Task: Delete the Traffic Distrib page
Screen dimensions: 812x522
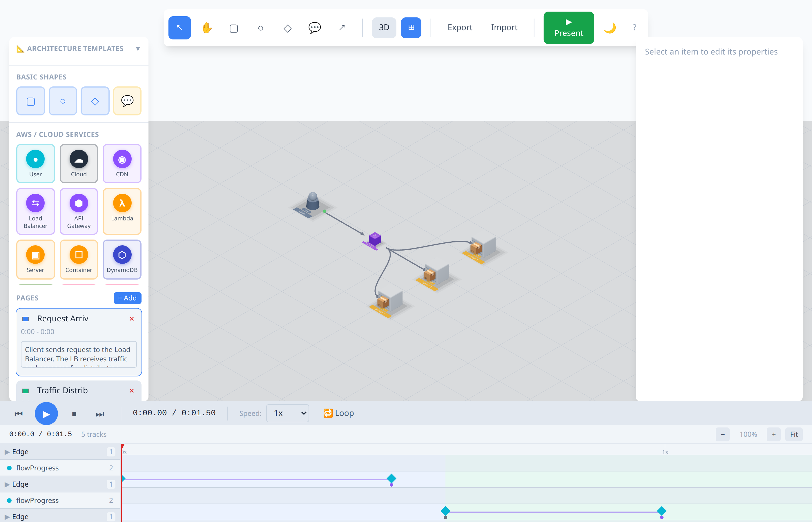Action: click(132, 390)
